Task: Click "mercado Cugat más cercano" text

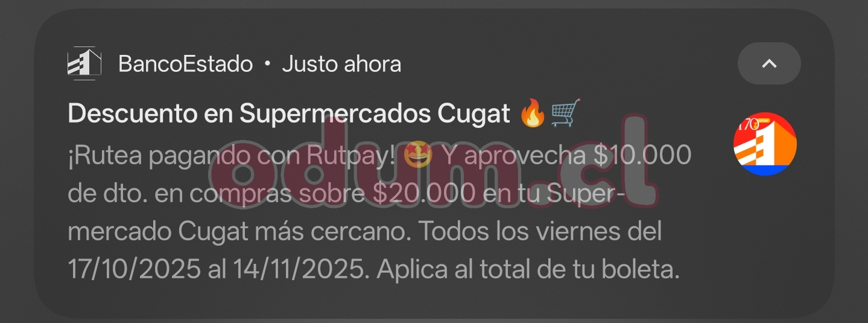Action: [x=240, y=232]
